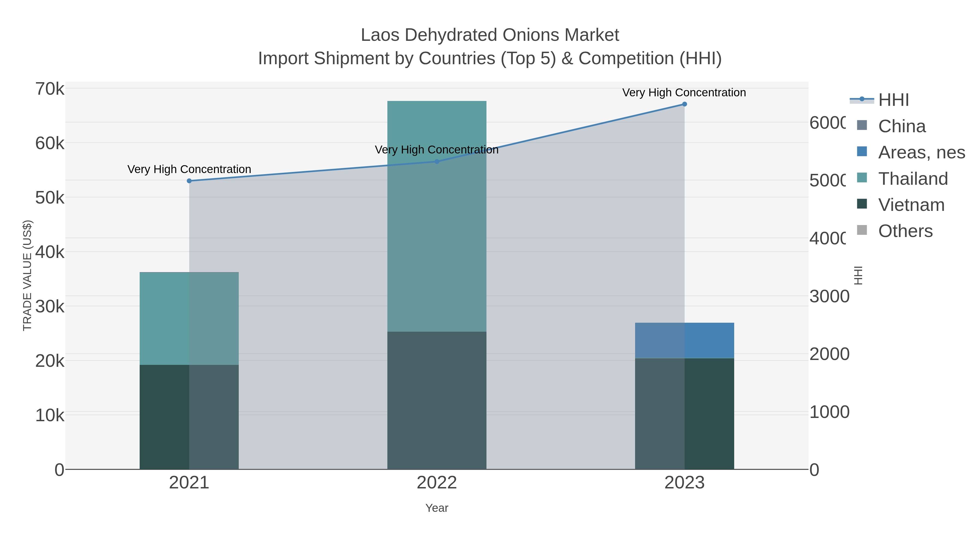Viewport: 980px width, 551px height.
Task: Click the 2023 Vietnam bar segment
Action: coord(684,414)
